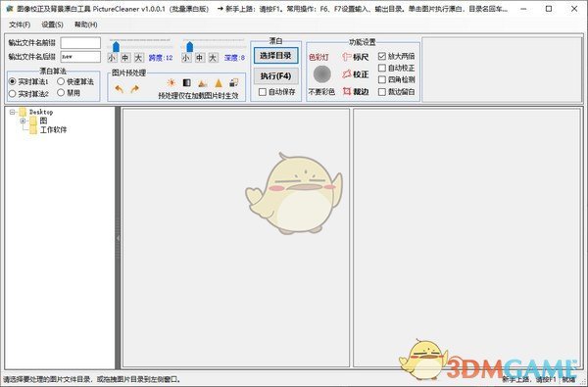
Task: Click the undo arrow in 图片预处理
Action: tap(119, 89)
